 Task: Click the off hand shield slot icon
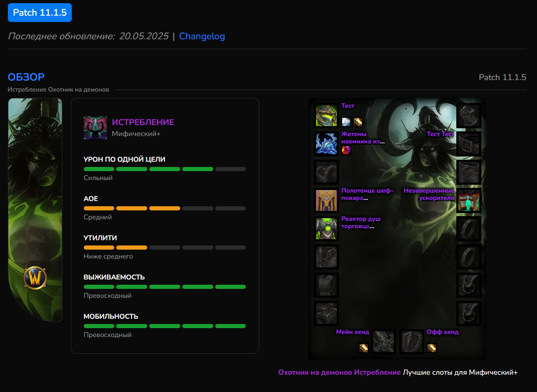[412, 342]
